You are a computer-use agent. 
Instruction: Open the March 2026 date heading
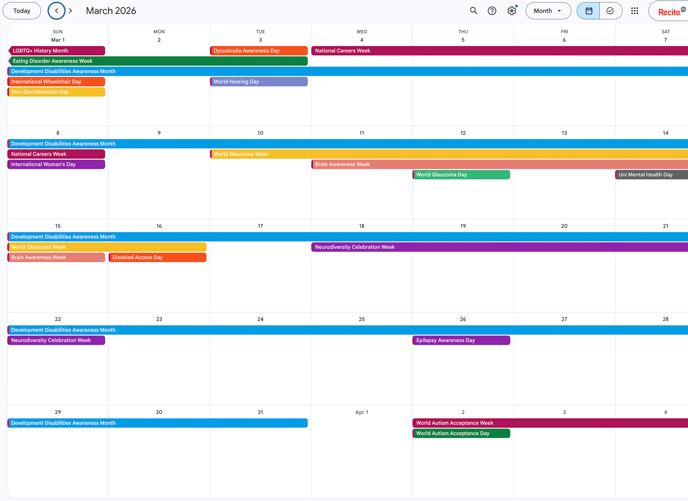pos(111,11)
